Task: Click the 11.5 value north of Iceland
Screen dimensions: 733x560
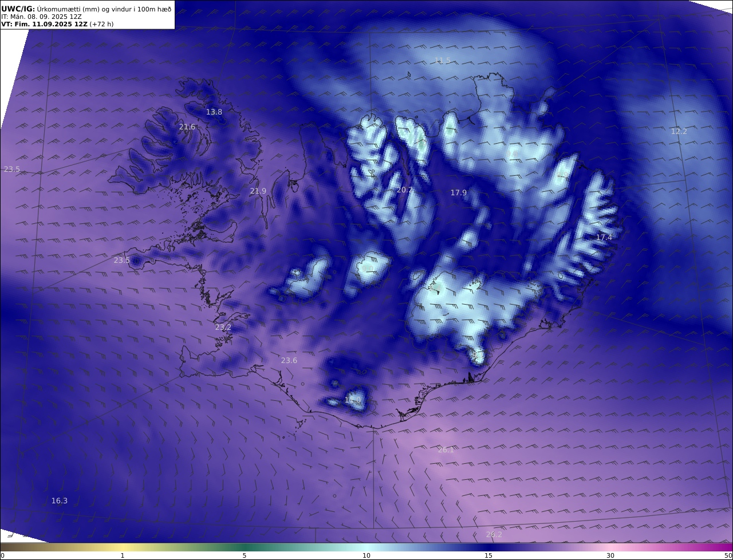Action: click(x=443, y=60)
